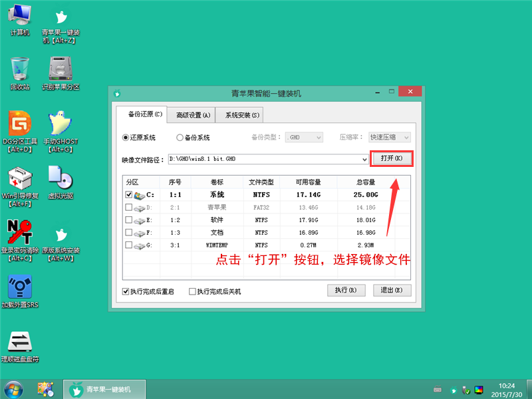
Task: Enable the 执行完成后关机 checkbox
Action: coord(193,291)
